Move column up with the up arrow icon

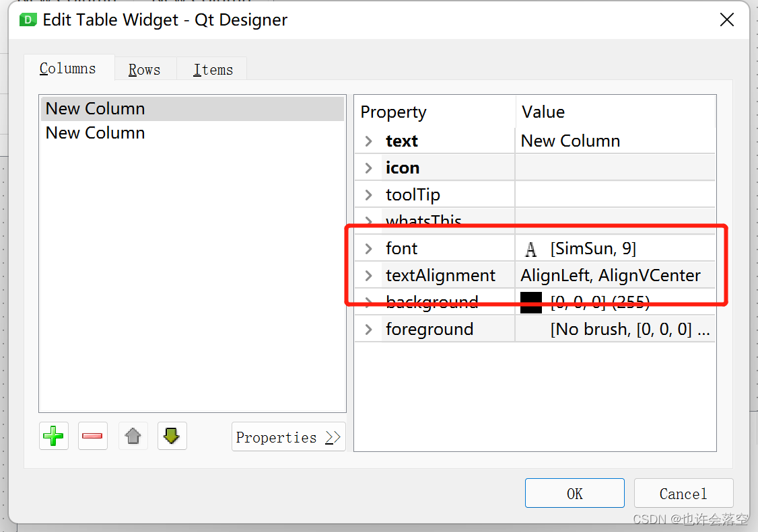(133, 436)
